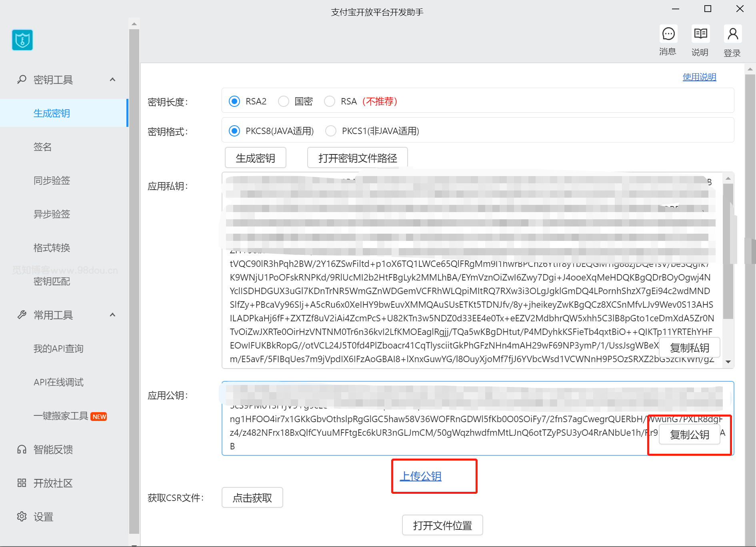Click inside the 应用公钥 text field
Image resolution: width=756 pixels, height=547 pixels.
pos(478,418)
